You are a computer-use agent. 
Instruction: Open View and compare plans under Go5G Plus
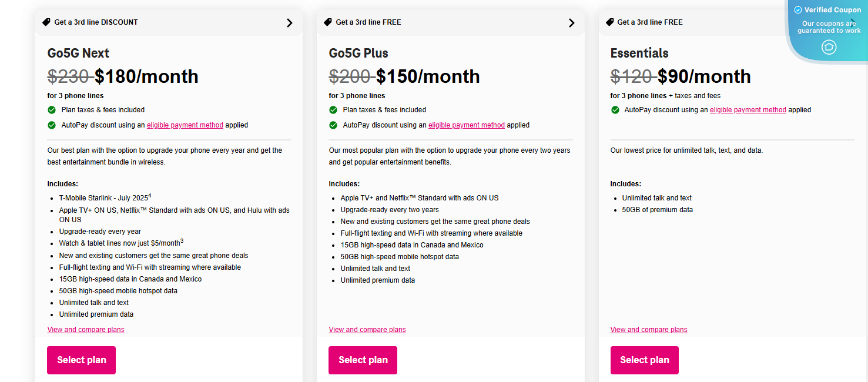coord(367,329)
